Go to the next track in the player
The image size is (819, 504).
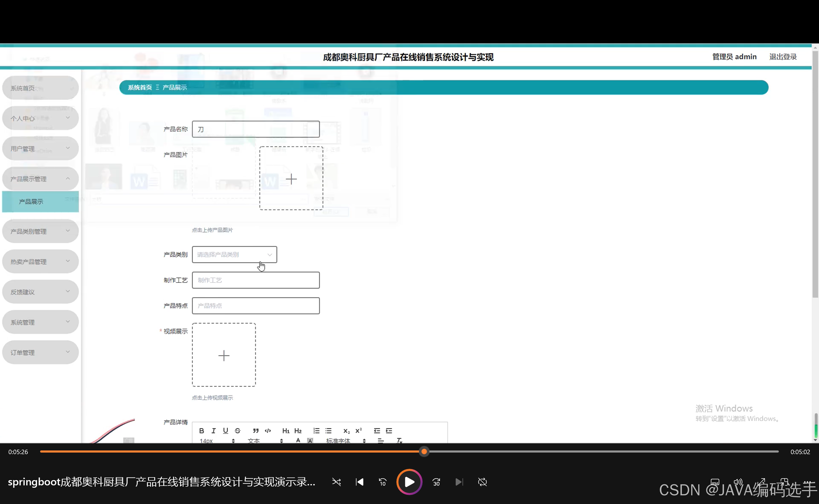(x=459, y=482)
